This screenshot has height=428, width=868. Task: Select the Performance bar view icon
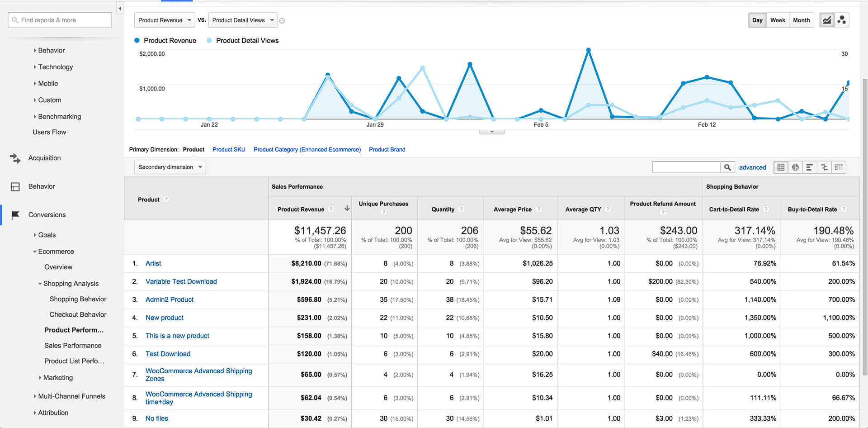coord(810,167)
